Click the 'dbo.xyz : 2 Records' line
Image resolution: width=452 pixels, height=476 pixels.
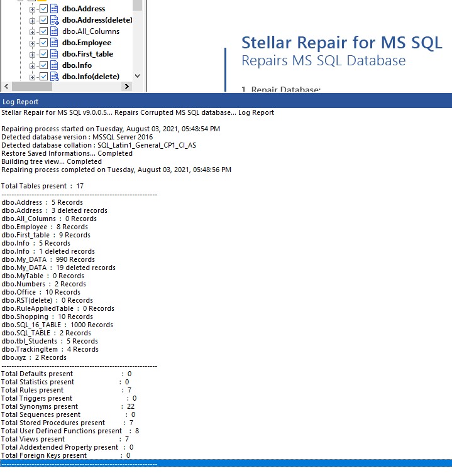pyautogui.click(x=34, y=357)
